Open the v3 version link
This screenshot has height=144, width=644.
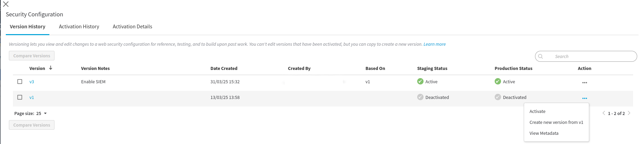point(32,82)
